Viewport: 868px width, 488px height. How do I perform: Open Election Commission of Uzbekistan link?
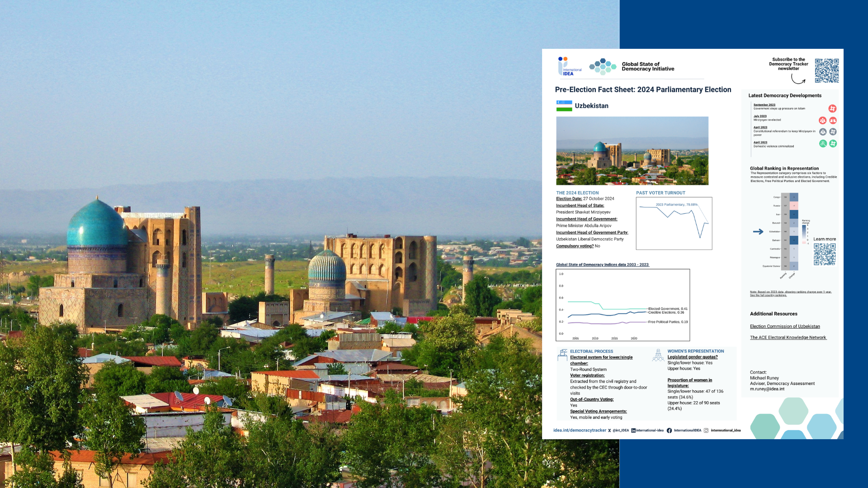(785, 326)
